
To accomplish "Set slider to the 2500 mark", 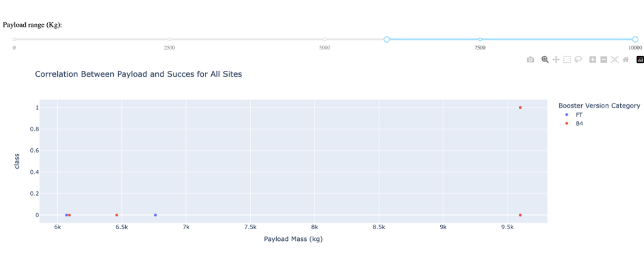I will click(170, 40).
